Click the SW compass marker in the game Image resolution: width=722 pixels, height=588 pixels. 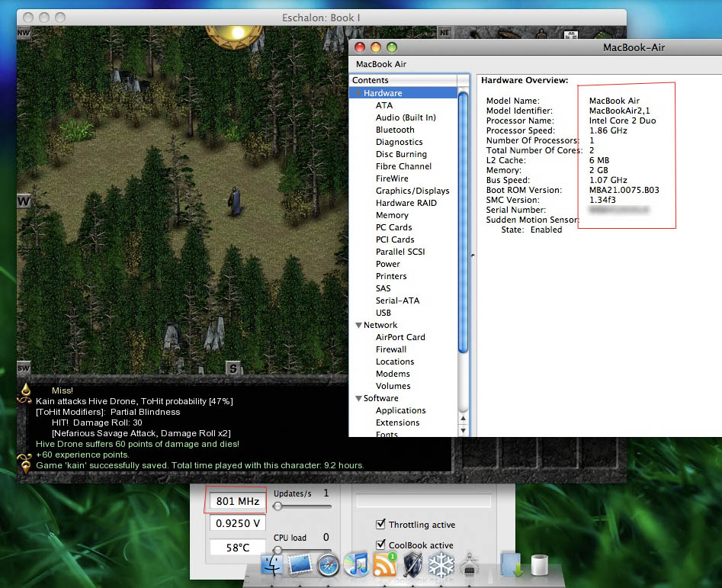(24, 368)
